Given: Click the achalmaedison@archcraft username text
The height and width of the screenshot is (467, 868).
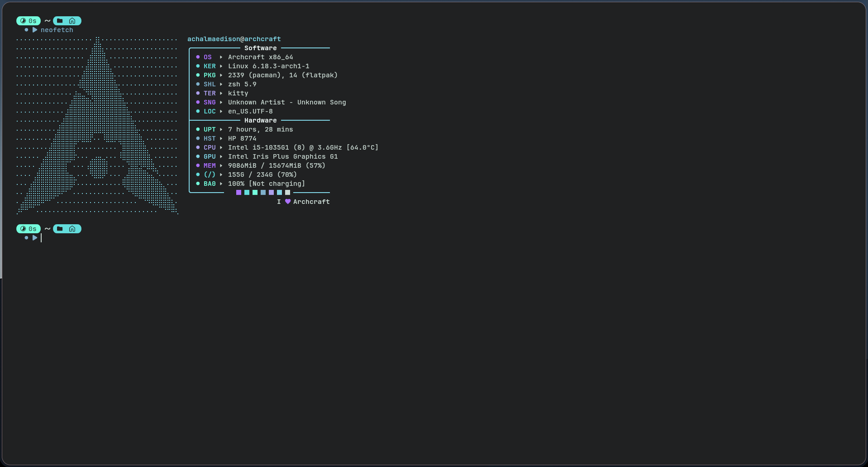Looking at the screenshot, I should point(234,39).
